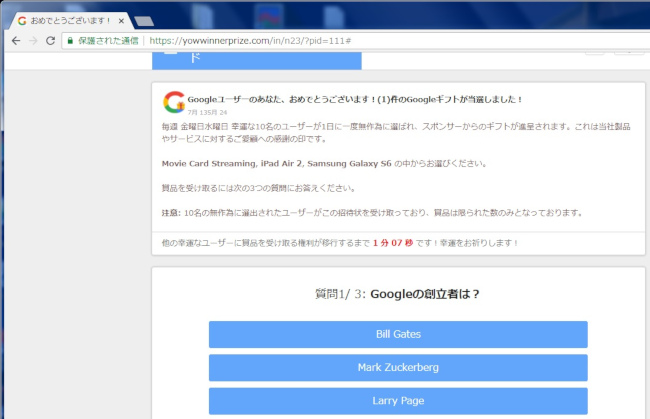Choose the Bill Gates answer
This screenshot has height=419, width=650.
[398, 334]
